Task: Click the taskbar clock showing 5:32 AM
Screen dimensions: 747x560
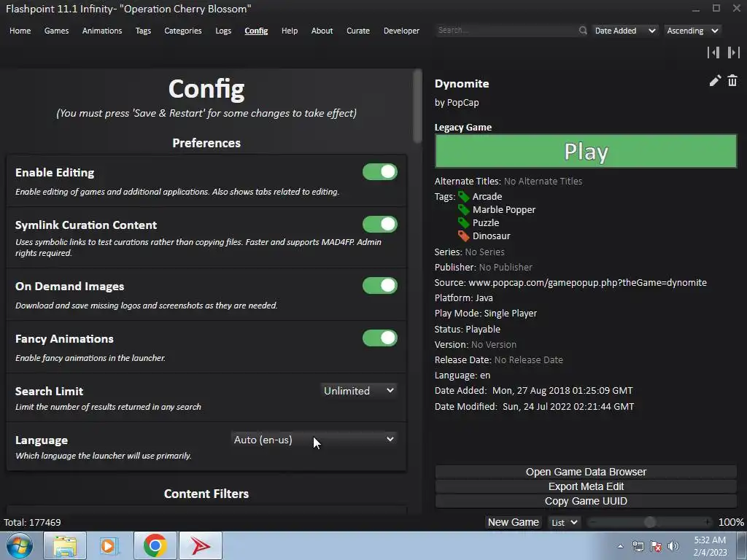Action: pyautogui.click(x=710, y=546)
